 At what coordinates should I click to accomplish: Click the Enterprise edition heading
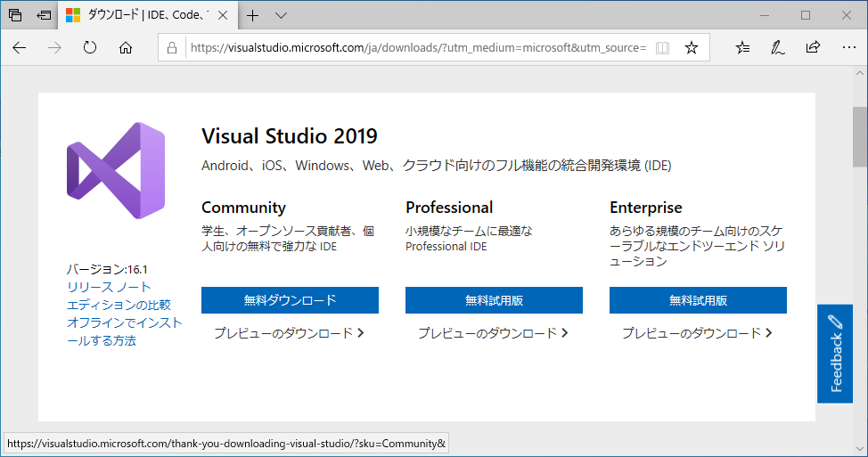point(646,208)
